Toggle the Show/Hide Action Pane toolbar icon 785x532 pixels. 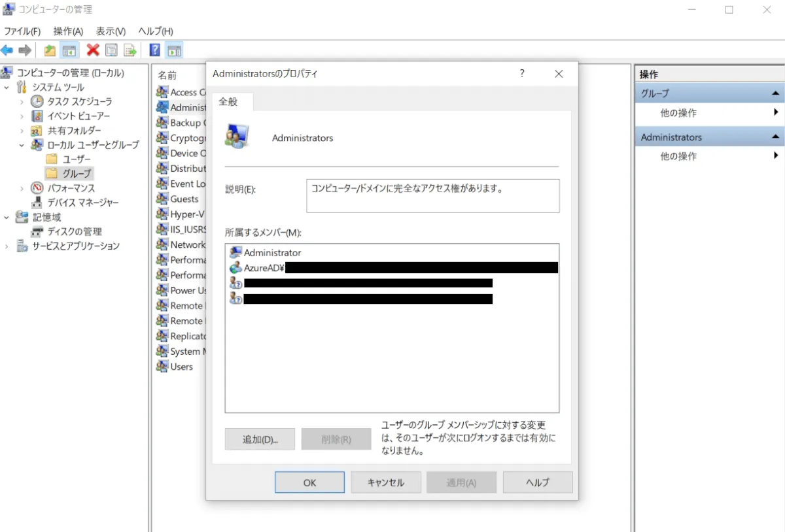click(173, 50)
